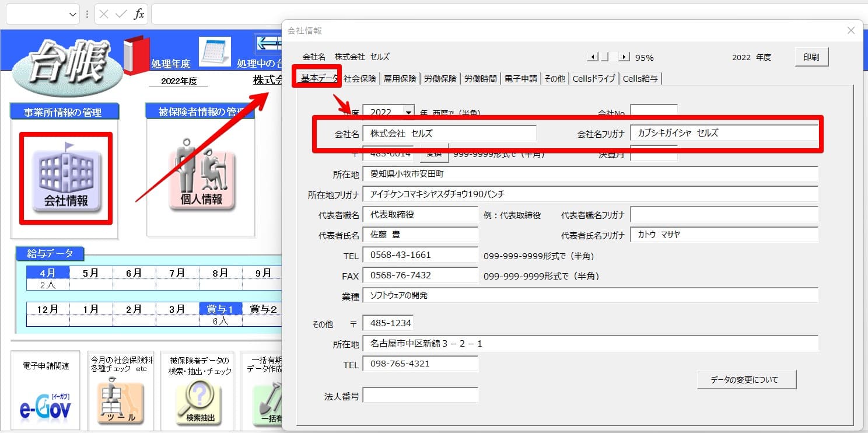868x433 pixels.
Task: Open the 雇用保険 tab
Action: [x=400, y=79]
